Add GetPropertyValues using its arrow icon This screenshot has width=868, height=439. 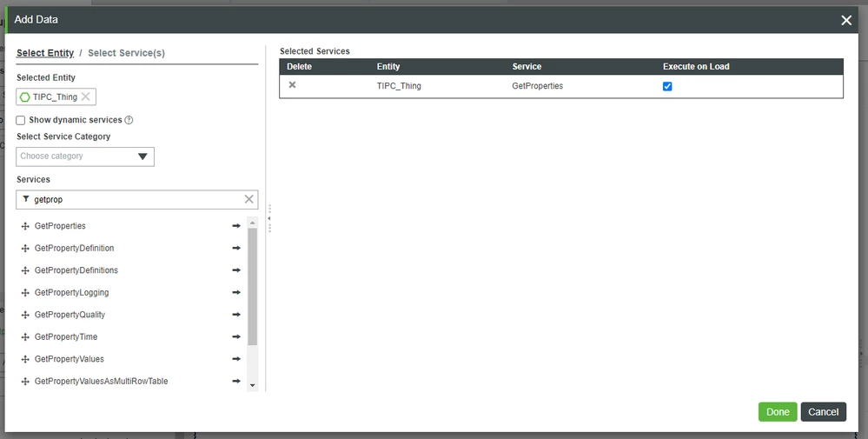pos(236,359)
